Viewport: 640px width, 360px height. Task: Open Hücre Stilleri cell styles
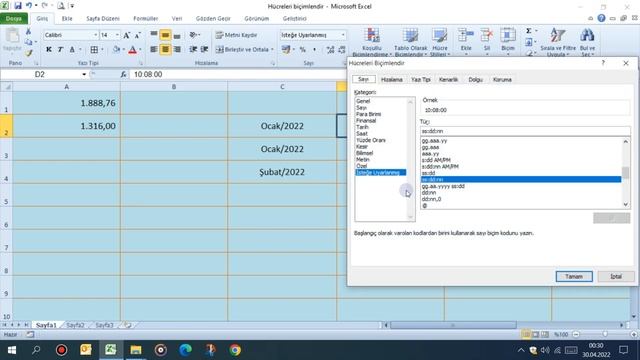click(440, 42)
